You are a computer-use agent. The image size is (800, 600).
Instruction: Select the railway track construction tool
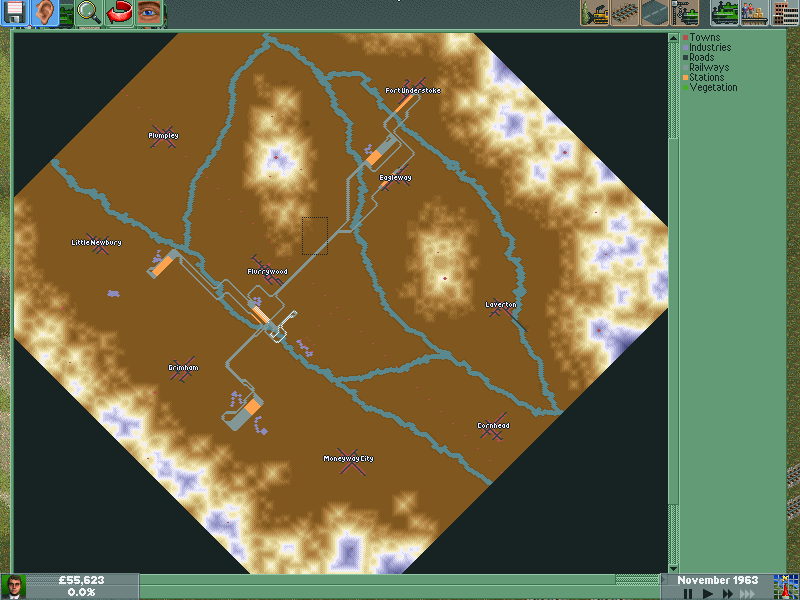pos(625,13)
